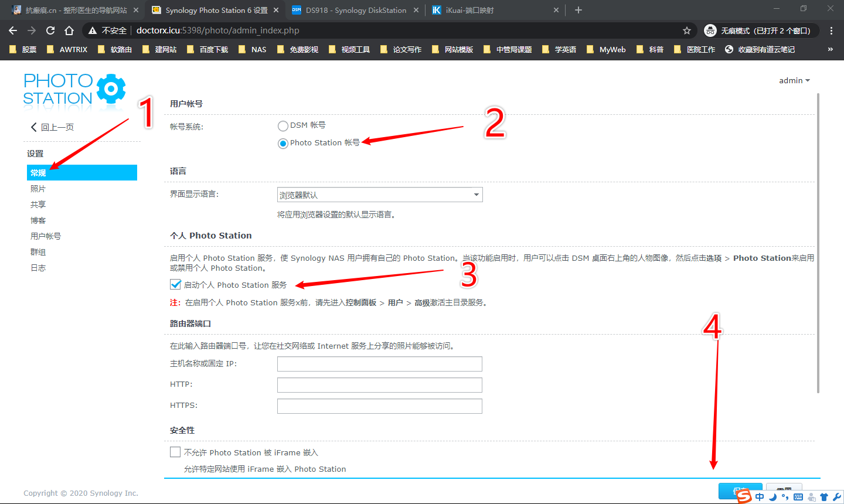The image size is (844, 504).
Task: Click the 主机名称或固定 IP field
Action: (x=380, y=364)
